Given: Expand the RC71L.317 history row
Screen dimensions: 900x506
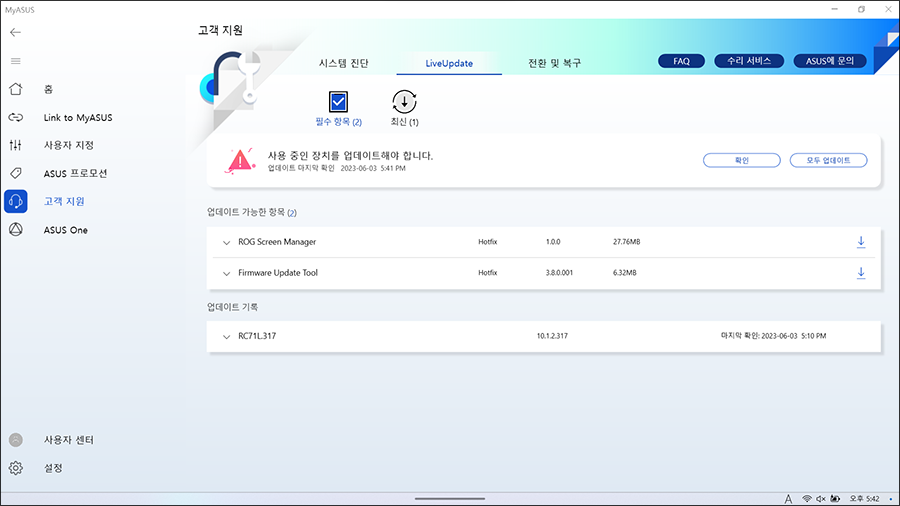Looking at the screenshot, I should (226, 337).
